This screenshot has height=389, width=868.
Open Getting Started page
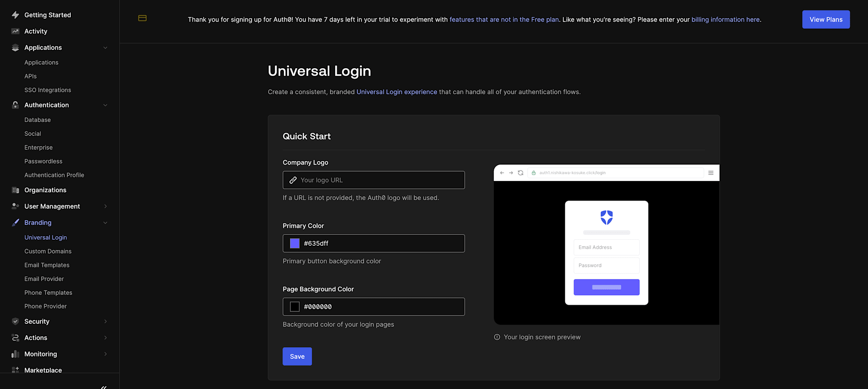(48, 15)
